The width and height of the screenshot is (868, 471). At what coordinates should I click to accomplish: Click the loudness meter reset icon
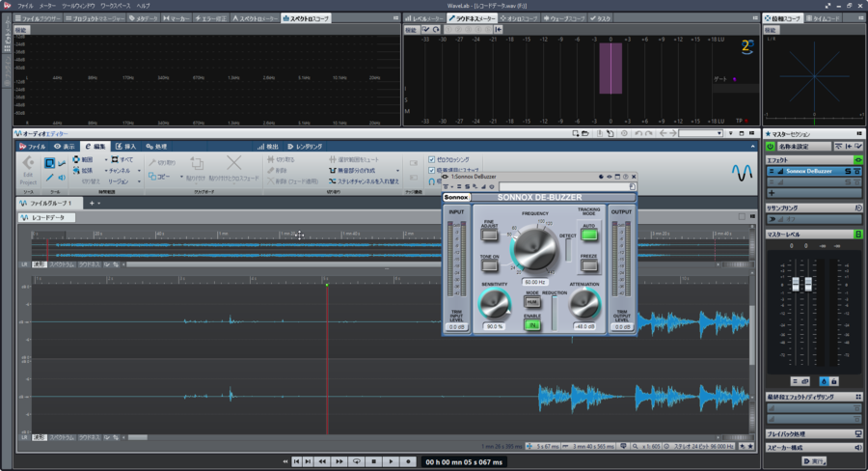[436, 29]
